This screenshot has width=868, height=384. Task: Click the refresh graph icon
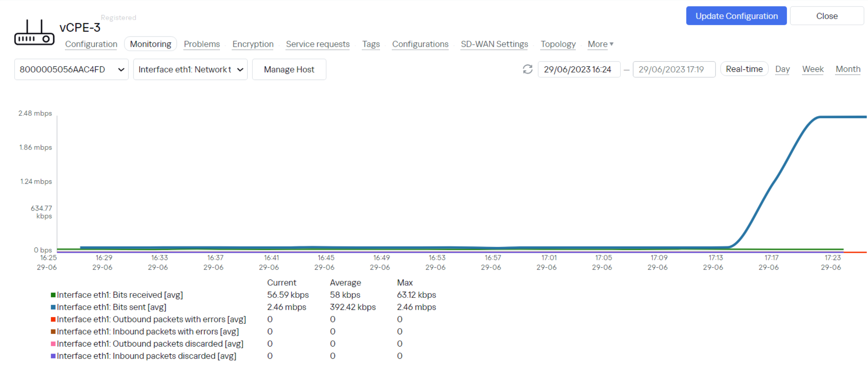(527, 69)
